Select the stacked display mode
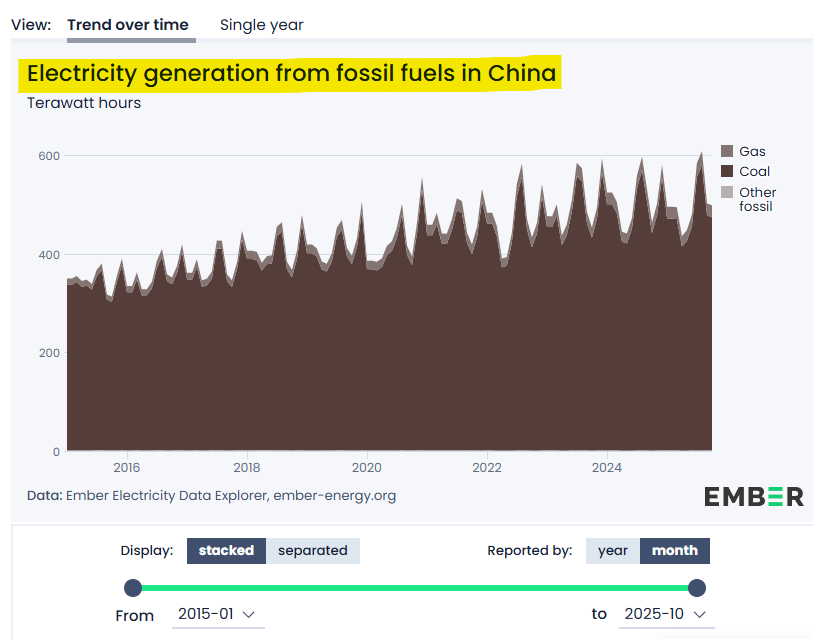This screenshot has width=813, height=640. [x=226, y=550]
